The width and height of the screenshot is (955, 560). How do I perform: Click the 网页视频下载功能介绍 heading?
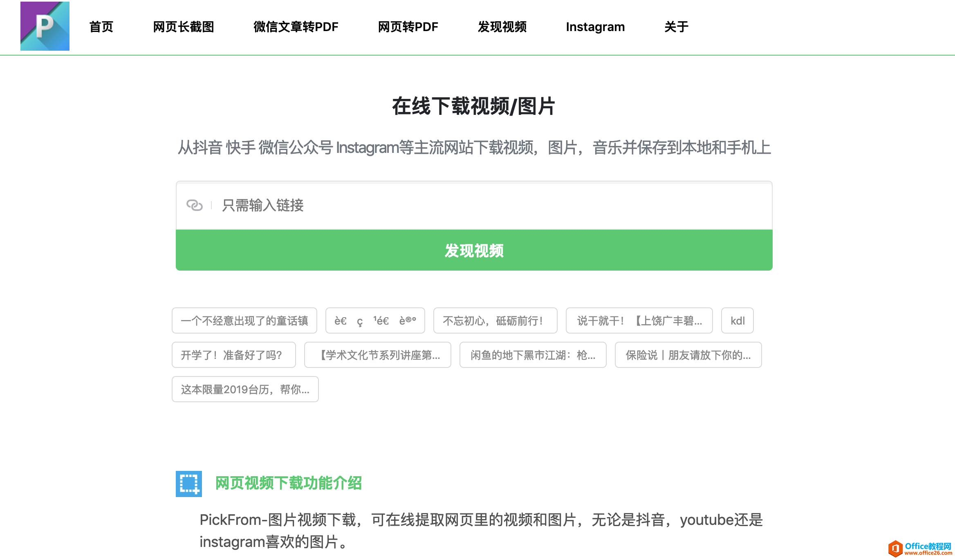[288, 483]
